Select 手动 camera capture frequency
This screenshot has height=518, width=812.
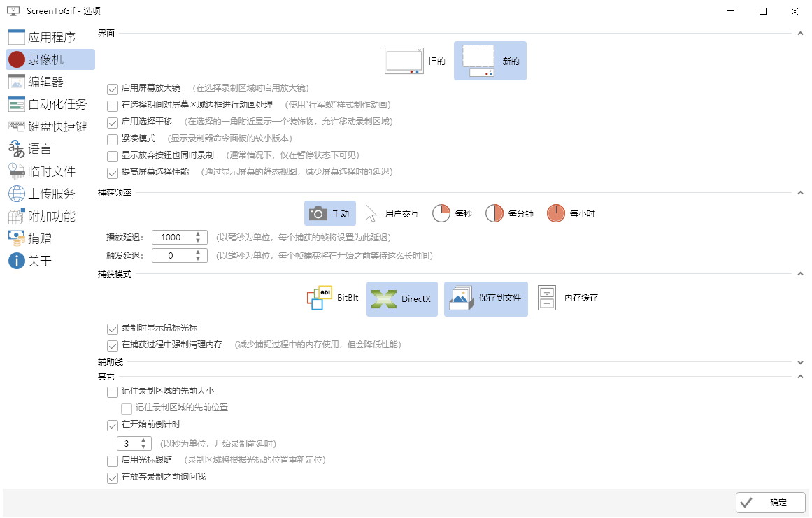click(330, 213)
